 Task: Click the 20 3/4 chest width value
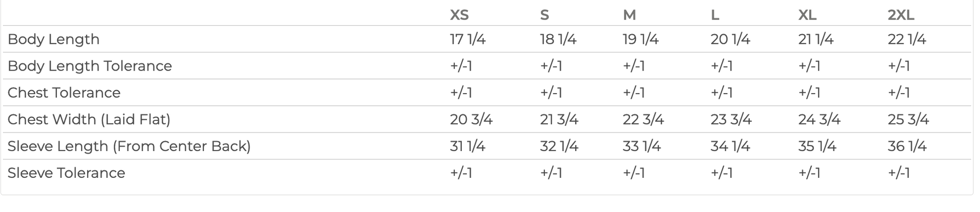[x=471, y=119]
